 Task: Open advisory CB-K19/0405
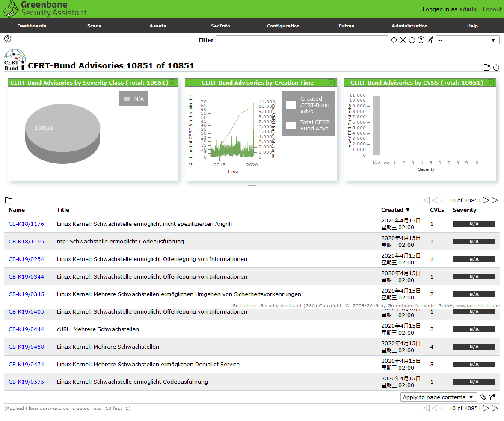27,312
